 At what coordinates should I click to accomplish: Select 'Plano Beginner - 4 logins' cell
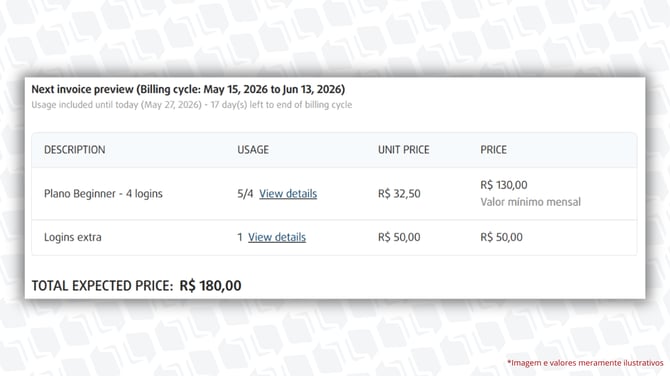click(x=103, y=194)
